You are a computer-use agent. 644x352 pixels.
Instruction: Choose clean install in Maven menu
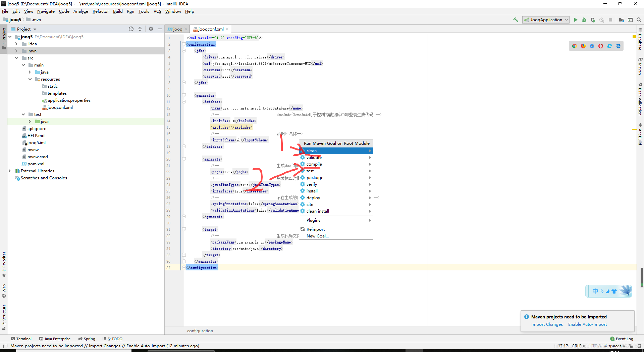[336, 211]
